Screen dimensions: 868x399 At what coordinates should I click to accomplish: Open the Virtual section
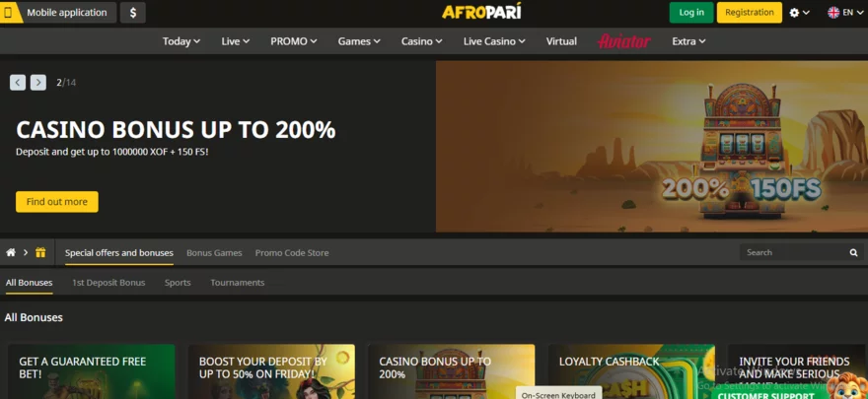[x=561, y=41]
